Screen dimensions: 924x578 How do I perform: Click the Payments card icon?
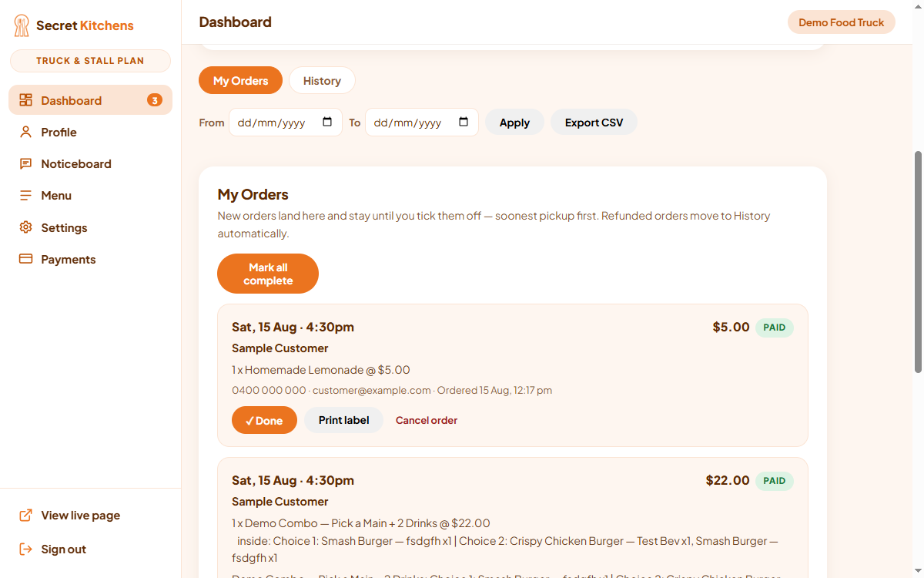25,259
